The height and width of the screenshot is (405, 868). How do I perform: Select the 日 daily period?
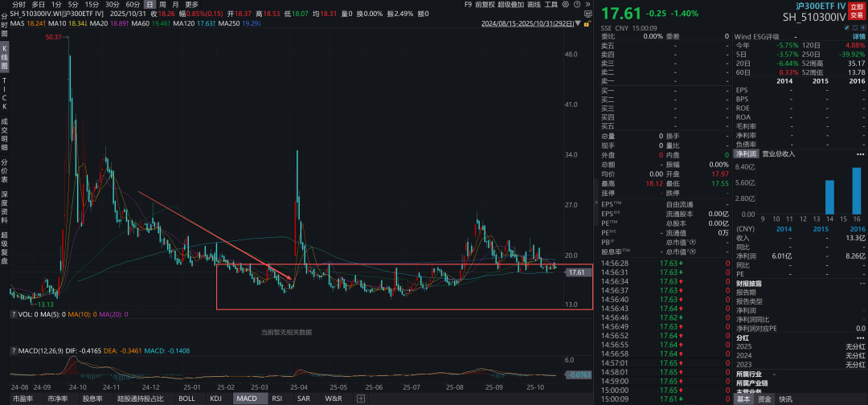pos(150,5)
